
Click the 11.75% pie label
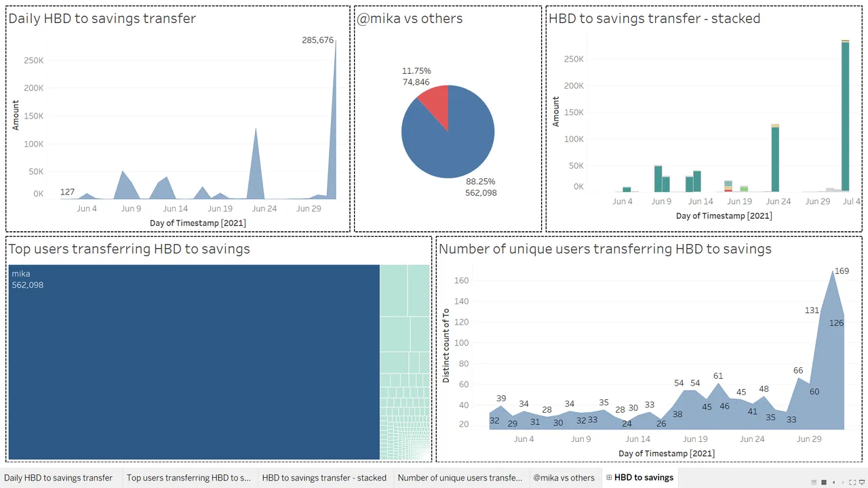point(416,70)
